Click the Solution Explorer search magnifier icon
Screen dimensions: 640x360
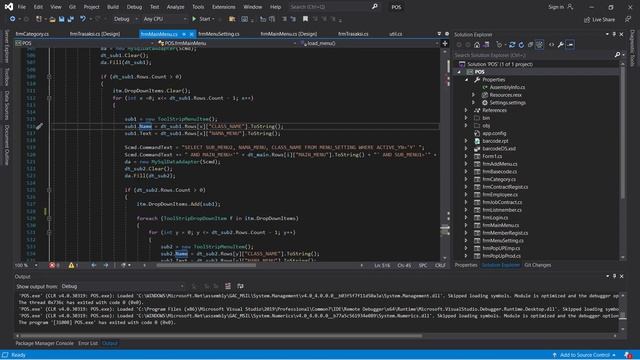(617, 55)
